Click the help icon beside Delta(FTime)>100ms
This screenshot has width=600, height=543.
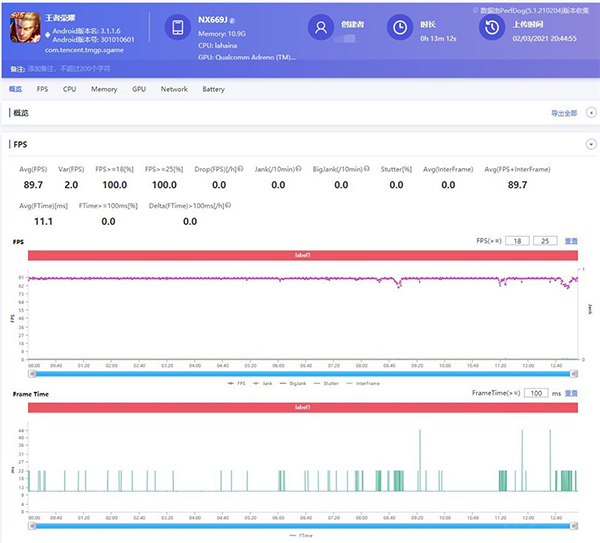tap(229, 207)
